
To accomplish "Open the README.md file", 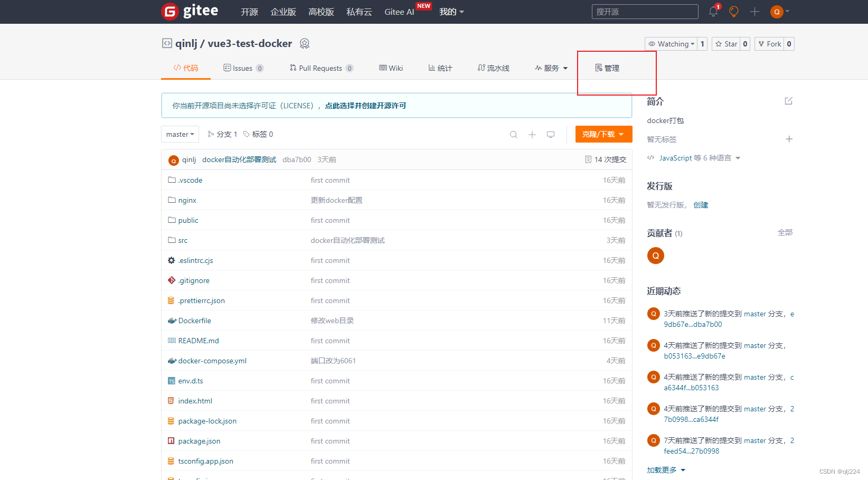I will click(199, 341).
